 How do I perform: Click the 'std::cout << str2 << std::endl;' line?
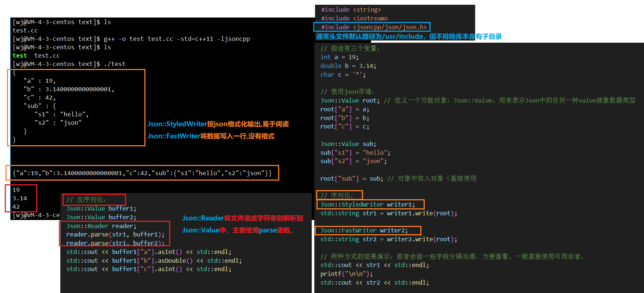pyautogui.click(x=375, y=282)
